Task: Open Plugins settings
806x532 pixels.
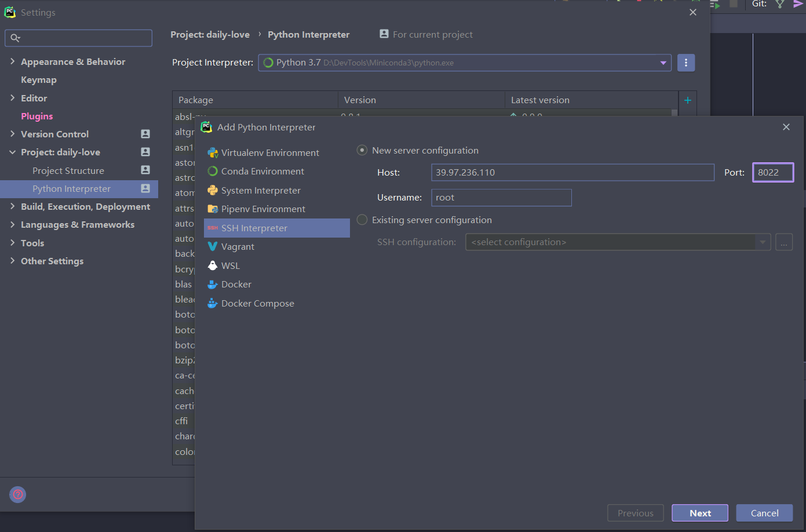Action: point(37,116)
